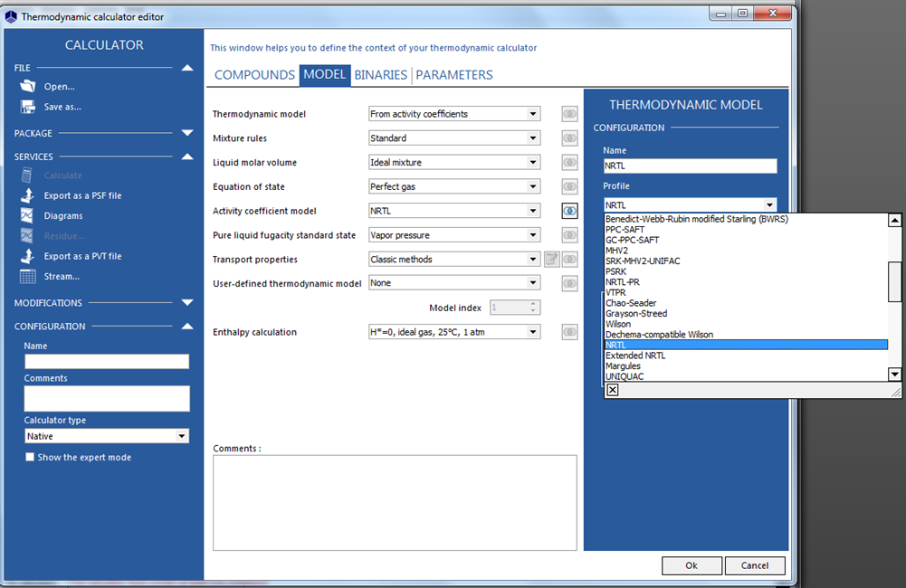Click the profile list scroll-down arrow
906x588 pixels.
pyautogui.click(x=894, y=375)
